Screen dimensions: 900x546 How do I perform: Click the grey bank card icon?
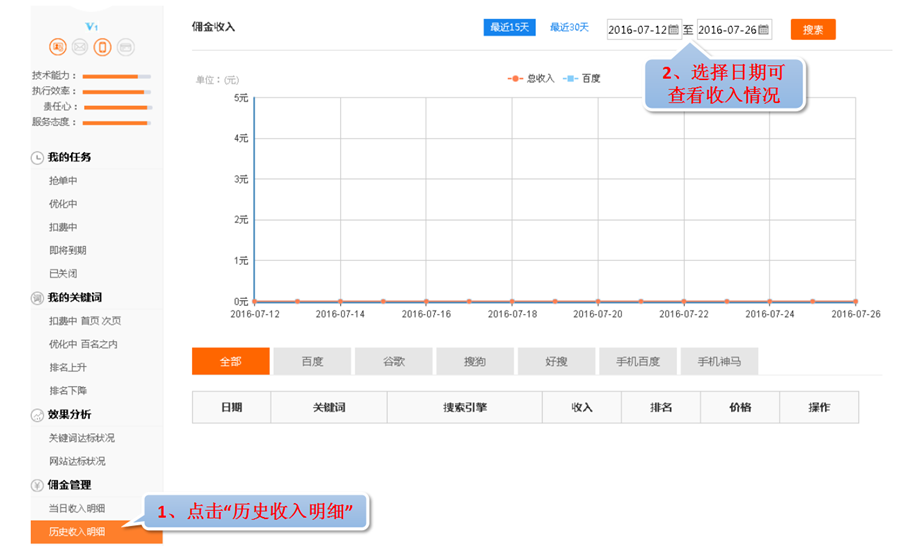tap(125, 46)
